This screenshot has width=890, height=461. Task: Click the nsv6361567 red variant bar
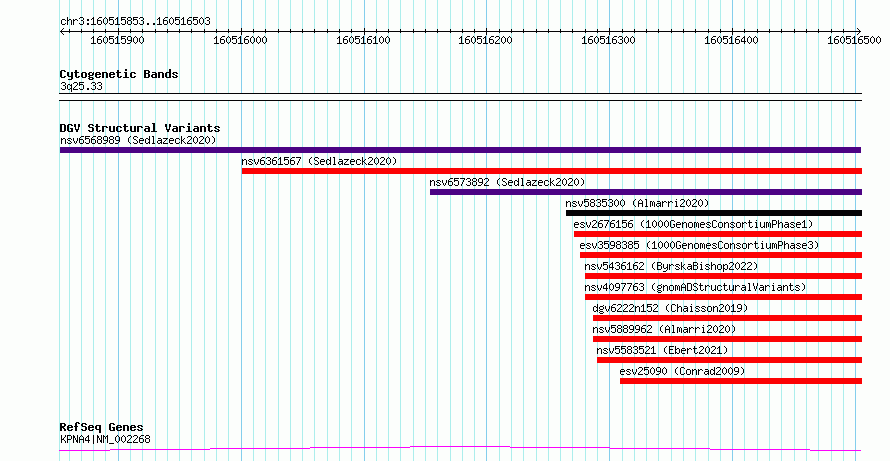pyautogui.click(x=552, y=171)
